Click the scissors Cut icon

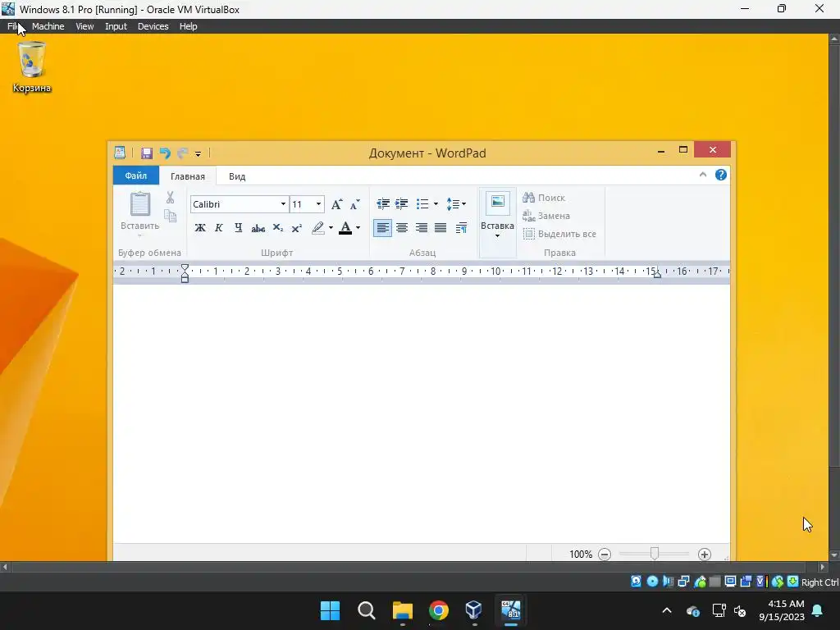pos(170,198)
